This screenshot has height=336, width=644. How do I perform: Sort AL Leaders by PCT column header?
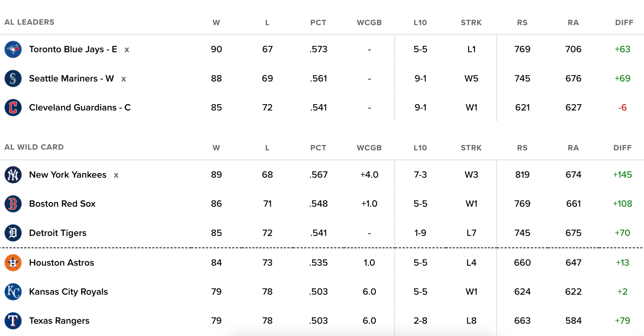click(x=318, y=23)
